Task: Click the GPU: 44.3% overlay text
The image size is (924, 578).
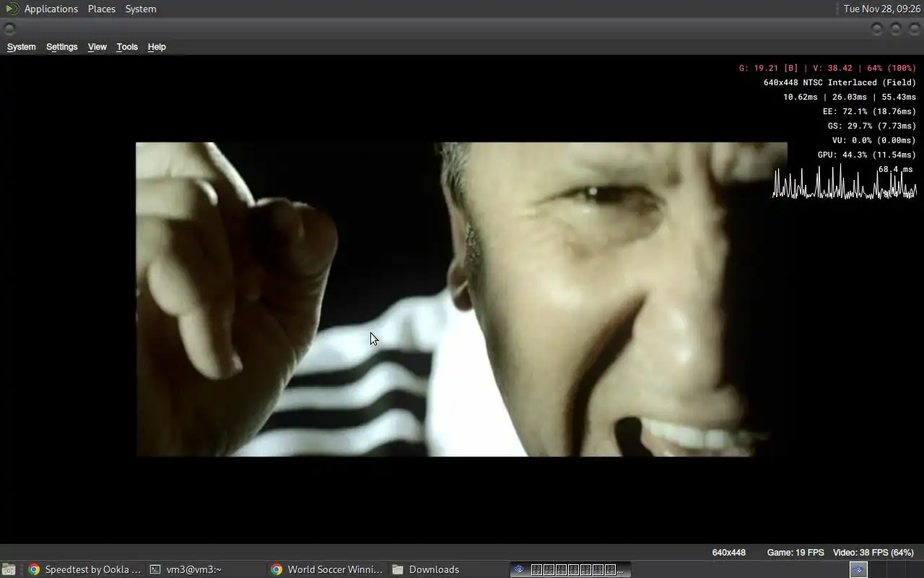Action: coord(867,155)
